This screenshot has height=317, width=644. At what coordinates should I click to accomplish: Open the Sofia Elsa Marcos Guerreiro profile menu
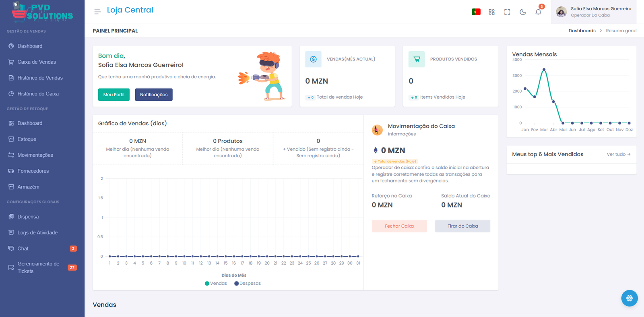(594, 12)
